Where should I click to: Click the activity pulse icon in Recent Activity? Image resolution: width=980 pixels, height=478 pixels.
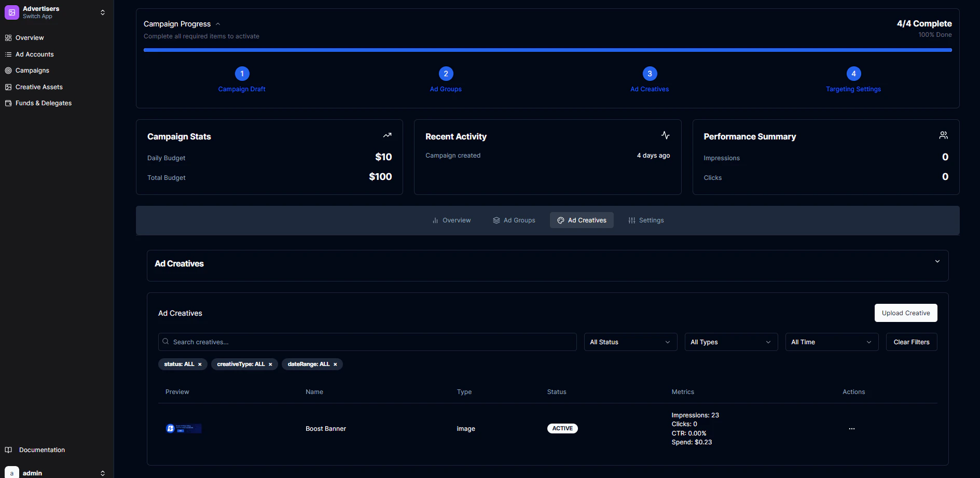coord(666,135)
